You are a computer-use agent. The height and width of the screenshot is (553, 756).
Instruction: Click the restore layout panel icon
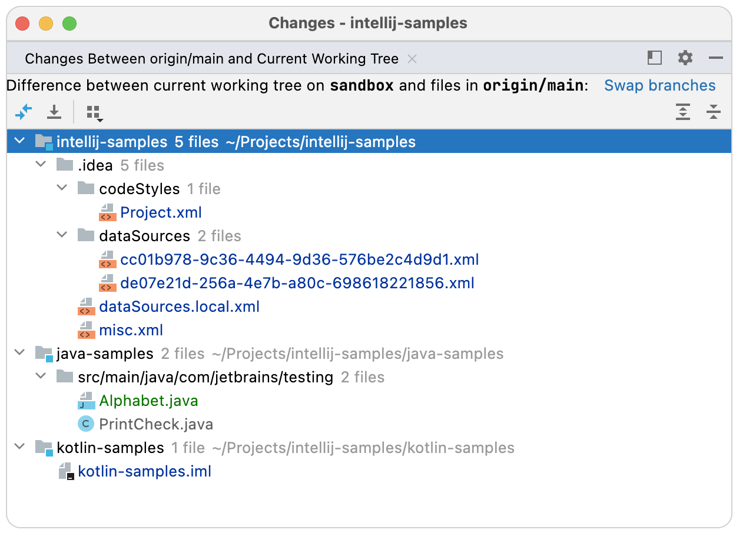pos(654,58)
